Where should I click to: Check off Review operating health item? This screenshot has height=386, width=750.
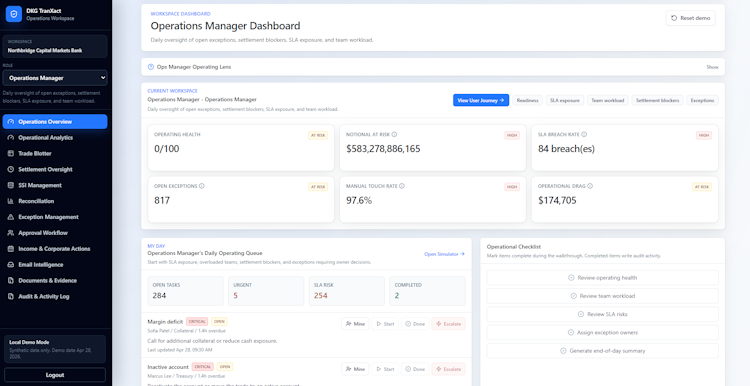click(x=602, y=278)
